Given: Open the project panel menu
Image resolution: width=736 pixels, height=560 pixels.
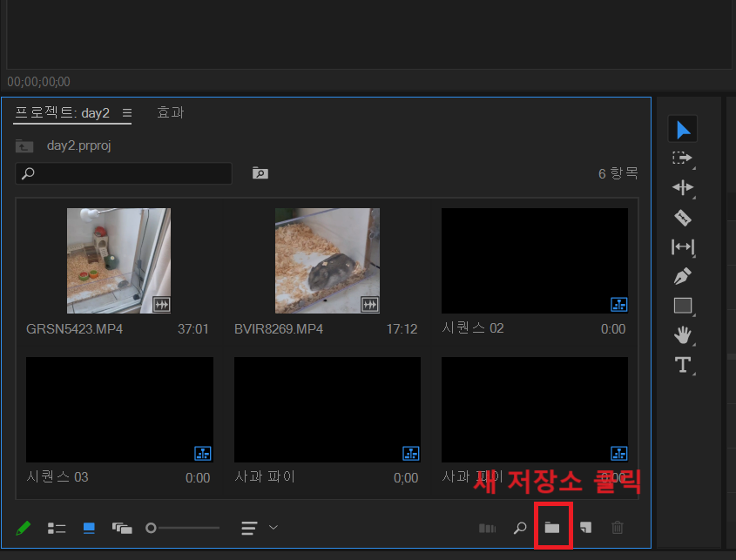Looking at the screenshot, I should pyautogui.click(x=127, y=112).
